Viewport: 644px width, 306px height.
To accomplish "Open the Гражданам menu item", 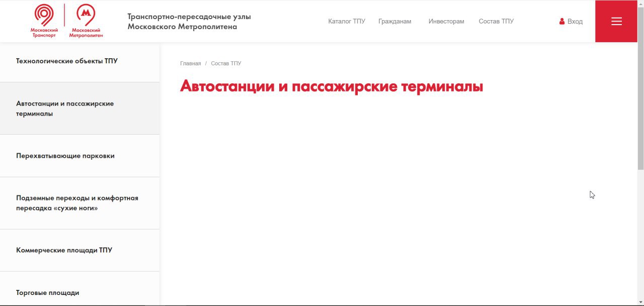I will point(395,21).
